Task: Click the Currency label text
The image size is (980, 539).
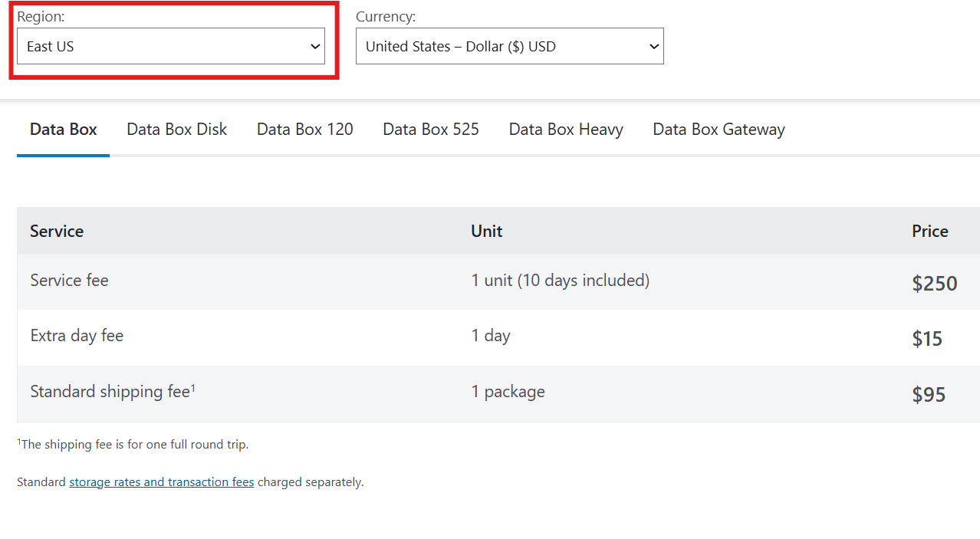Action: [x=386, y=17]
